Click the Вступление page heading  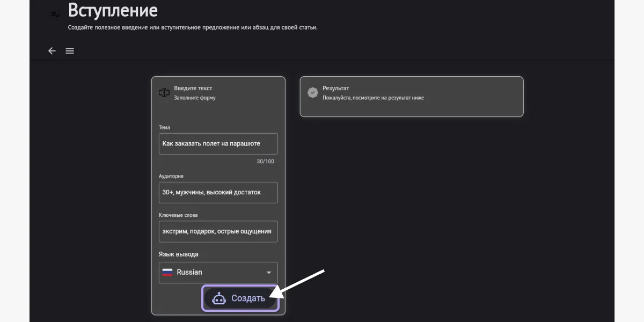[113, 10]
